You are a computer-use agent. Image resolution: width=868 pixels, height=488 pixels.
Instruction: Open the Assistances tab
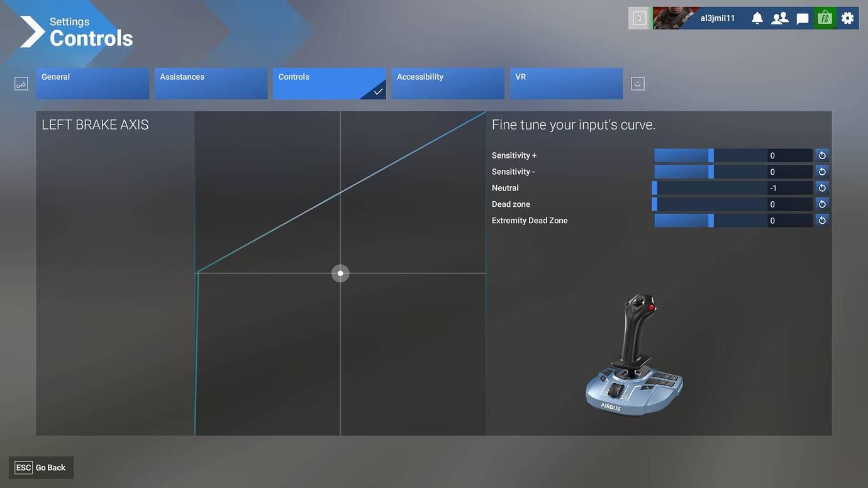tap(211, 84)
